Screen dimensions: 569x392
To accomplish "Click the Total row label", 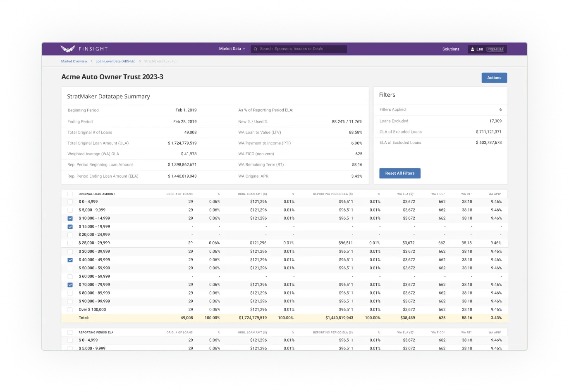I will pyautogui.click(x=84, y=318).
